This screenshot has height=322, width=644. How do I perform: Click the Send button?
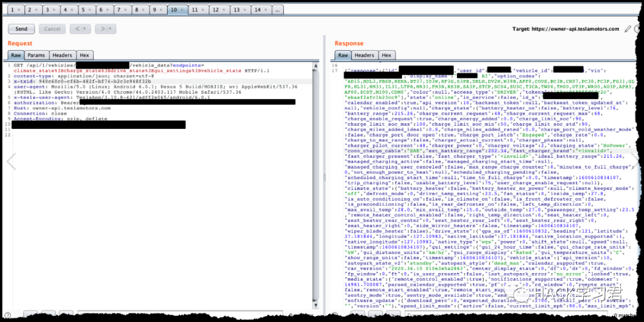(x=21, y=29)
